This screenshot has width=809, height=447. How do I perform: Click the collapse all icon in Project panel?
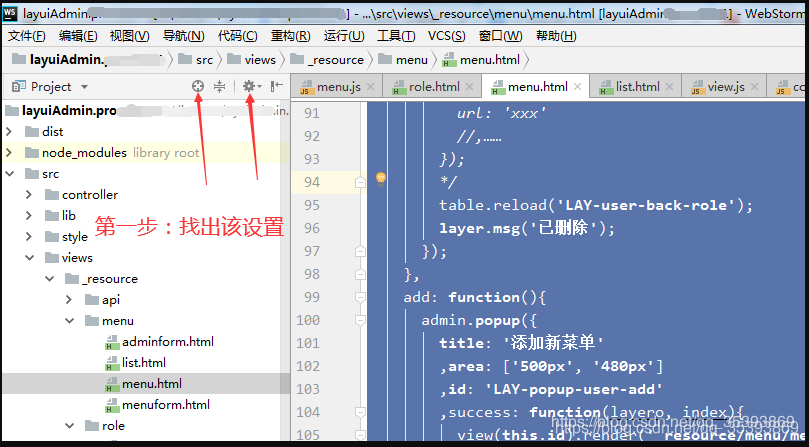(x=220, y=86)
